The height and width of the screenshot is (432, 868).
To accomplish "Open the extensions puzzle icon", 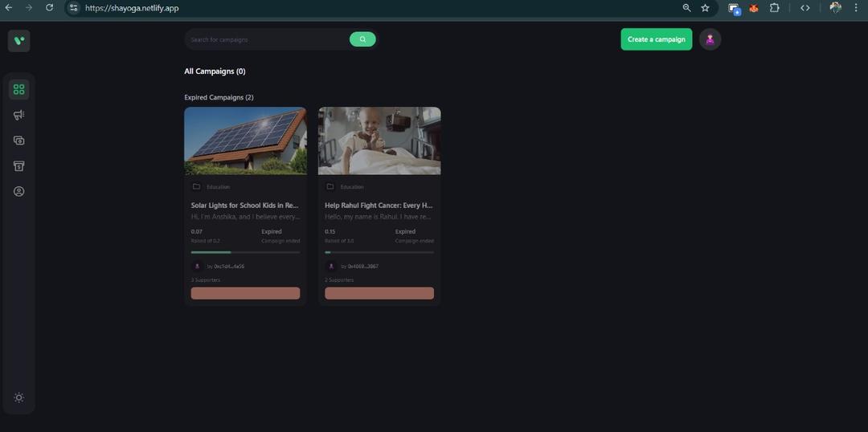I will [775, 8].
